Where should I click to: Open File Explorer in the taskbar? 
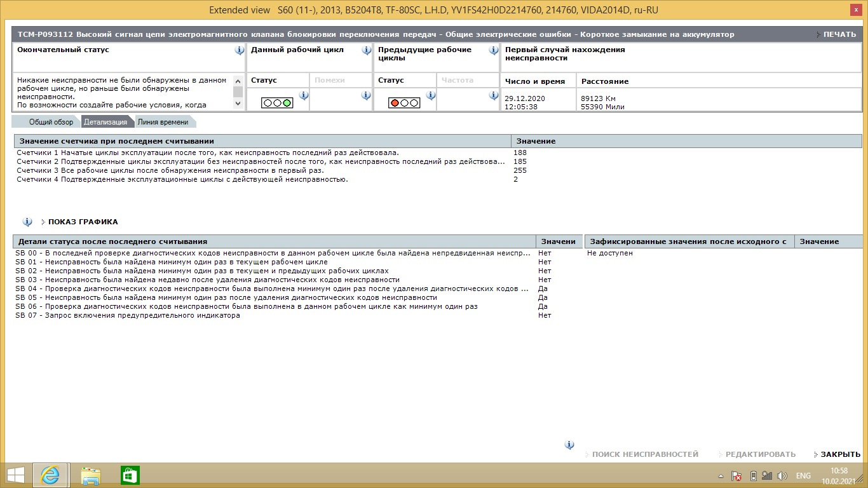(x=90, y=475)
